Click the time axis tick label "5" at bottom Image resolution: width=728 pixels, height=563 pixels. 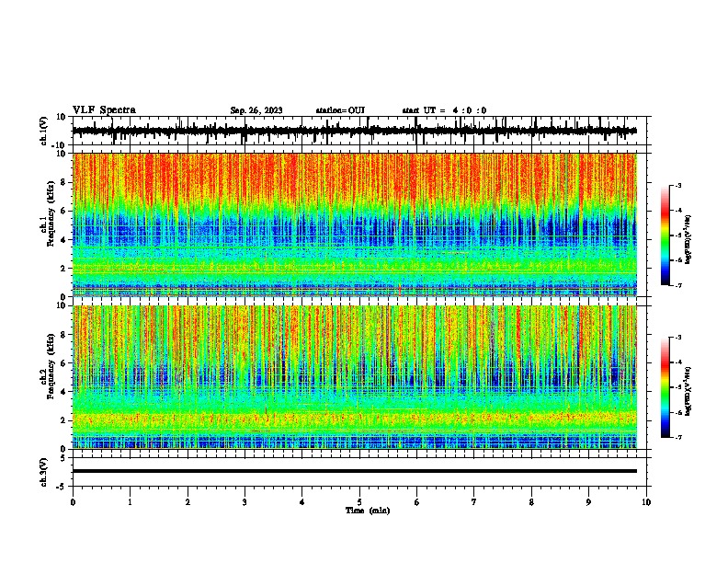(x=359, y=501)
